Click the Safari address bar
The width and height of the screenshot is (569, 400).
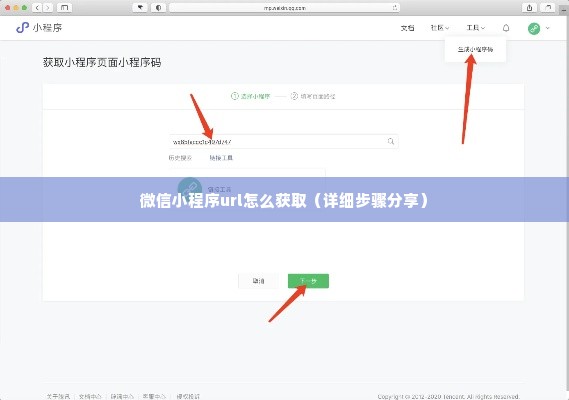284,7
